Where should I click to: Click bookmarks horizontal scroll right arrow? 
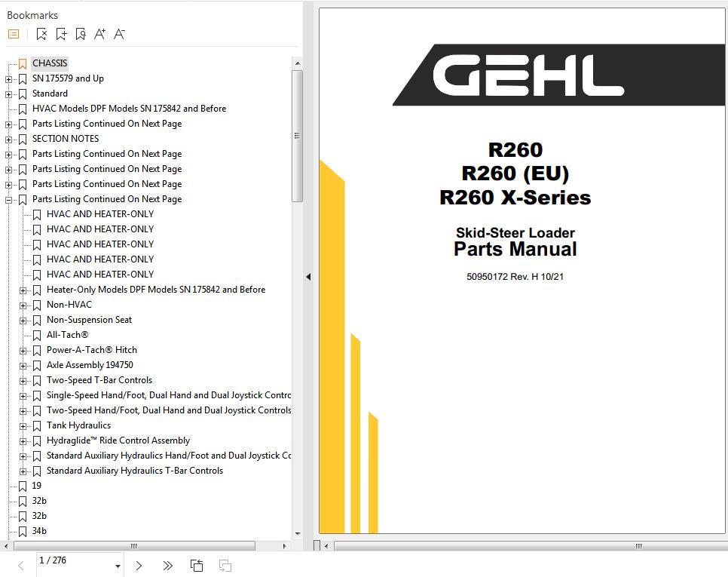(x=285, y=546)
